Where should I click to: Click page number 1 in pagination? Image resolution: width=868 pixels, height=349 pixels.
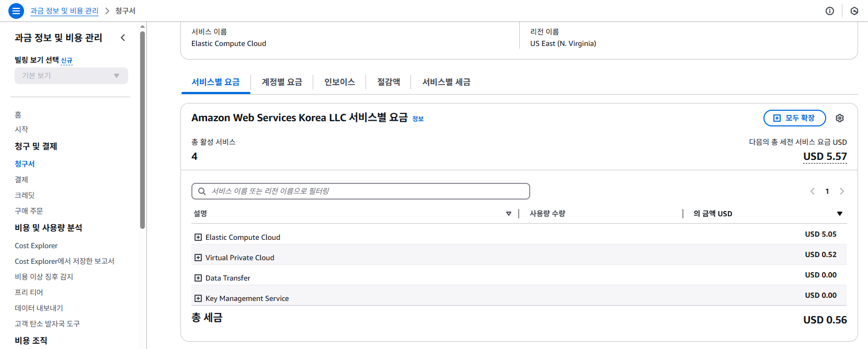pyautogui.click(x=827, y=191)
